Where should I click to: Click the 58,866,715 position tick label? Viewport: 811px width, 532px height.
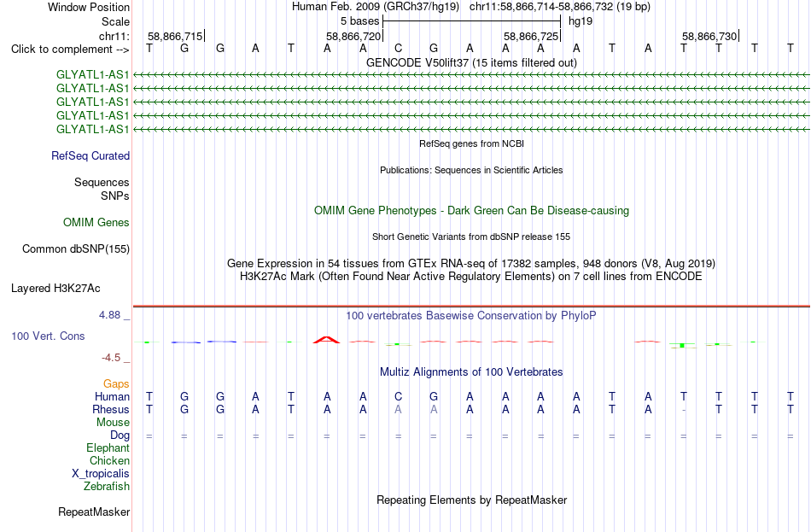[x=175, y=36]
